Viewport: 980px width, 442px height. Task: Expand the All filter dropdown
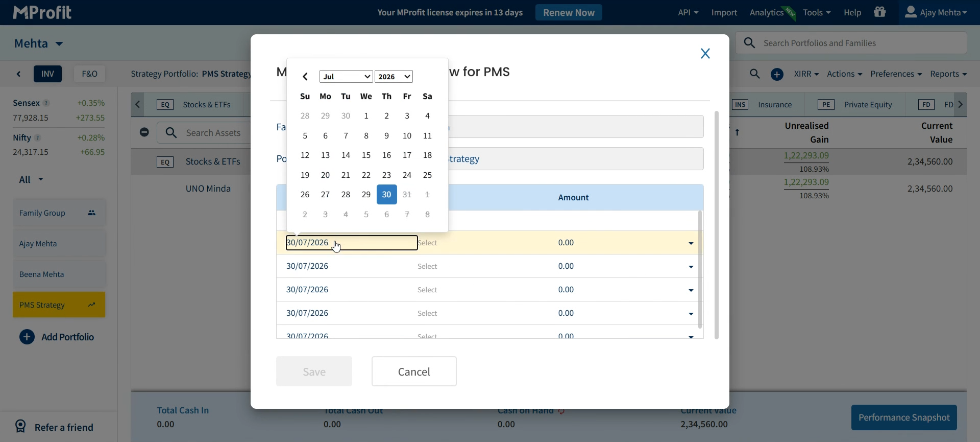(x=31, y=179)
